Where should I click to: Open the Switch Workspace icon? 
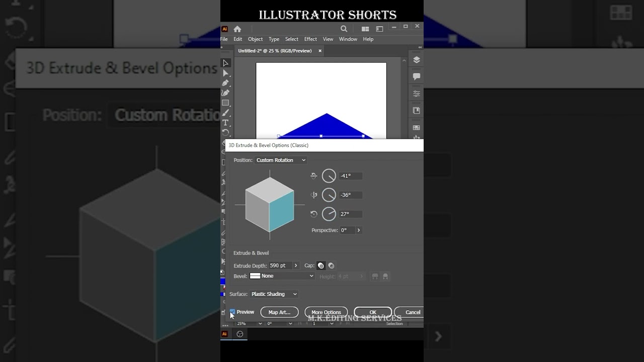click(379, 29)
